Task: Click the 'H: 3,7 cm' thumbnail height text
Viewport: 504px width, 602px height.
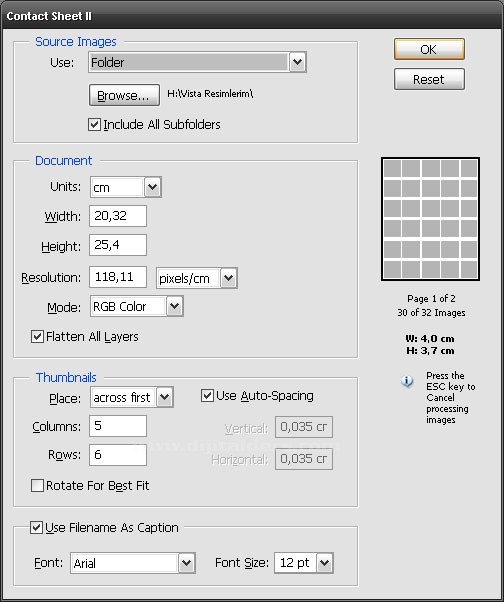Action: 430,351
